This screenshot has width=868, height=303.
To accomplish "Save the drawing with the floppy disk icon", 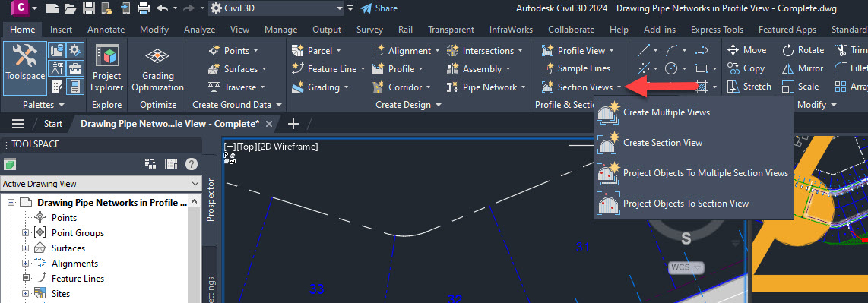I will [89, 8].
